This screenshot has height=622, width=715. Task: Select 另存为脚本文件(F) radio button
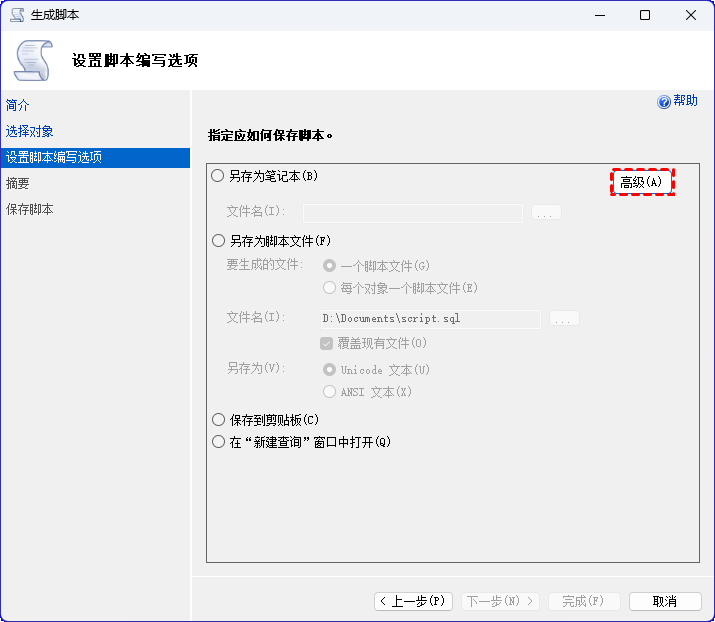click(x=218, y=240)
